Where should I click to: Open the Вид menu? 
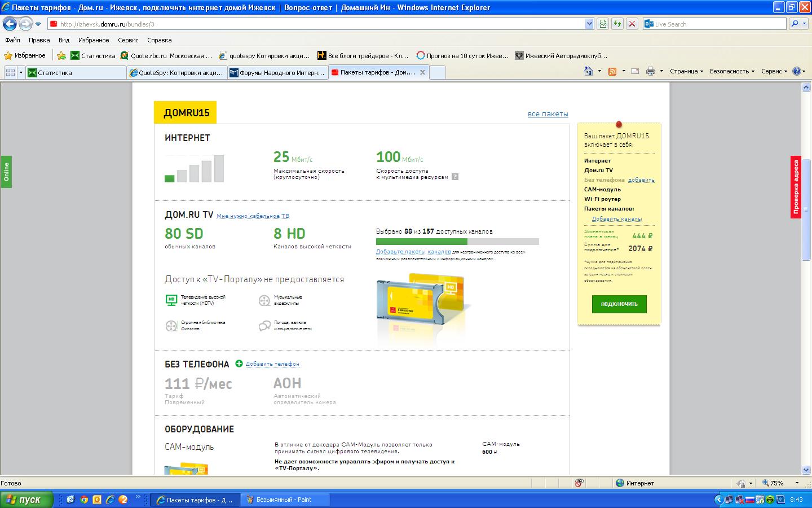click(x=64, y=40)
